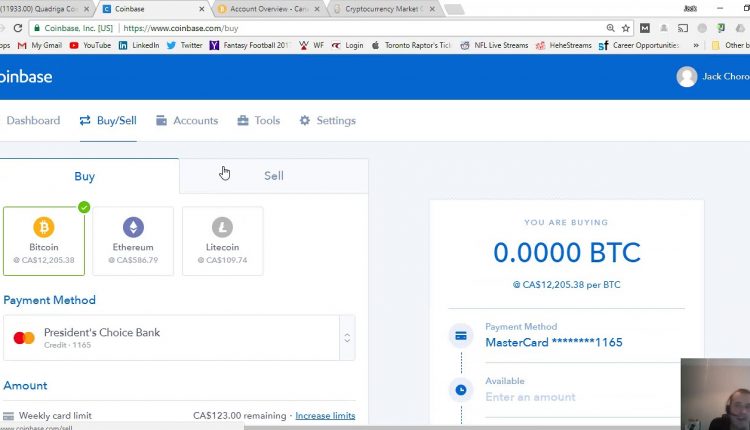Switch to the Sell tab
The height and width of the screenshot is (430, 750).
[x=274, y=176]
